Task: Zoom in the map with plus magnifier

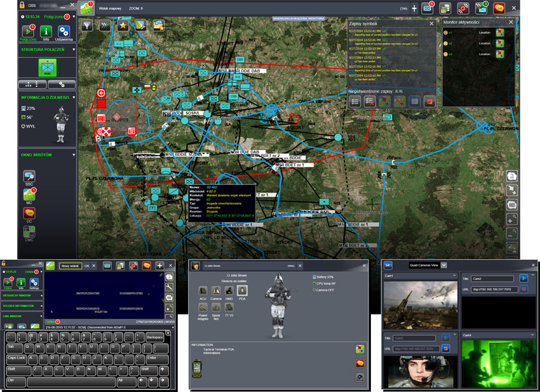Action: tap(512, 219)
